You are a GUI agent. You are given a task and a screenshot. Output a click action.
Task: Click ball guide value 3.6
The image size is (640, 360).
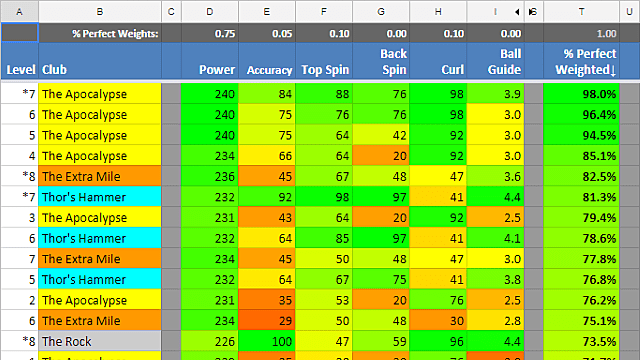tap(495, 176)
